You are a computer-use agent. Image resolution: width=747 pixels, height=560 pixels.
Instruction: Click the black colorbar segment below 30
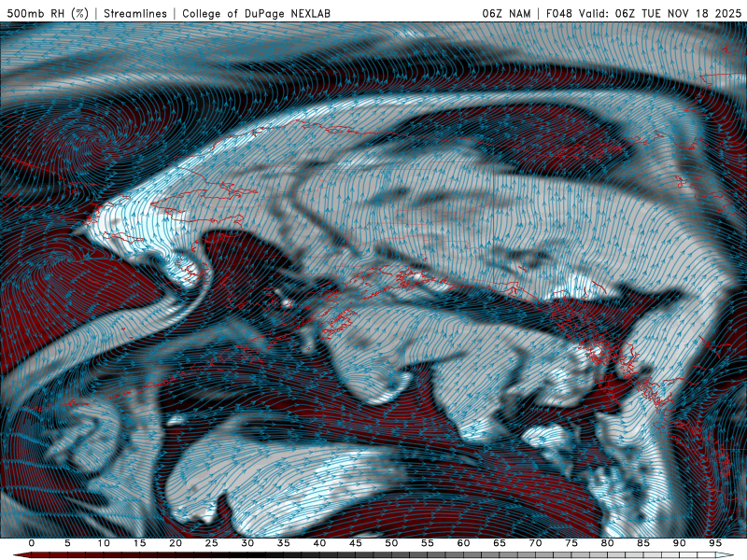[x=247, y=555]
